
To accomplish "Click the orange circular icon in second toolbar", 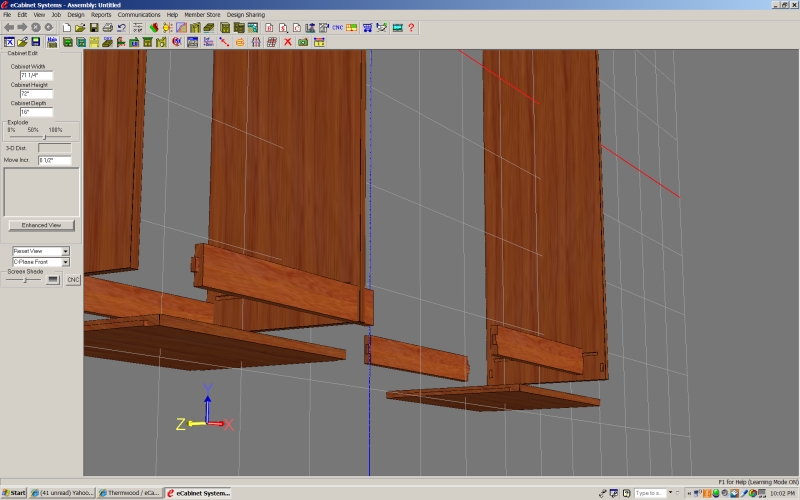I will [240, 42].
